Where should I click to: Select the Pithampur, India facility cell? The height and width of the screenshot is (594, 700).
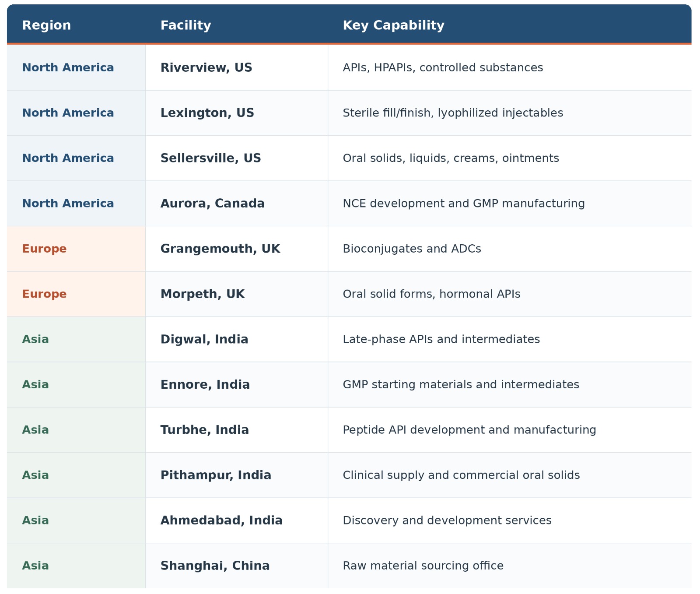coord(237,475)
